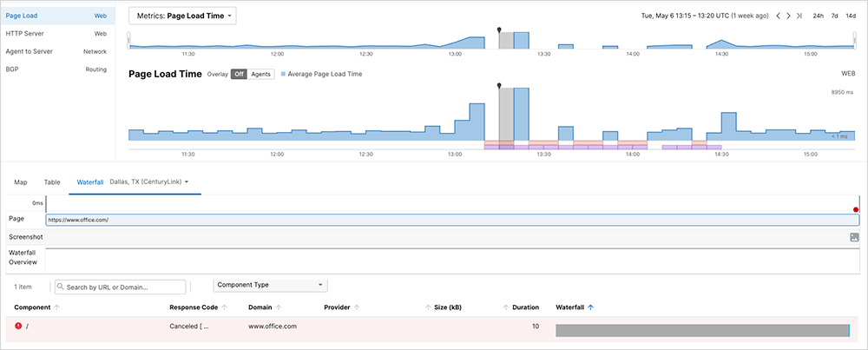Select HTTP Server in the sidebar

click(x=26, y=33)
